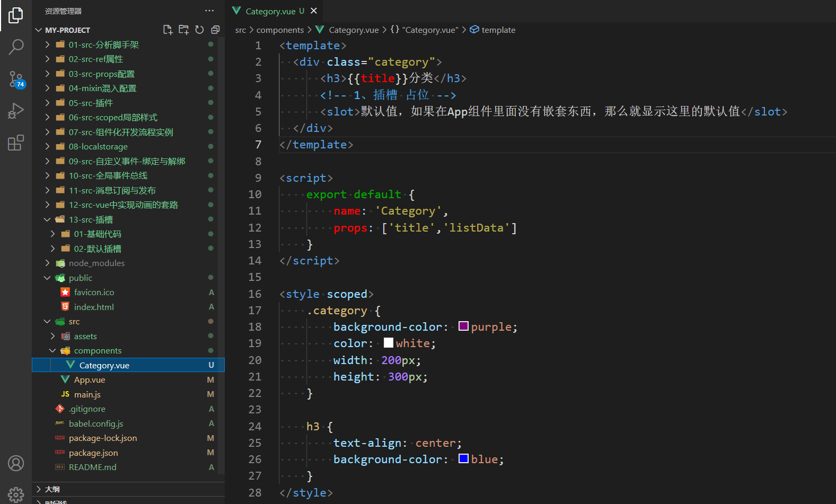Click line number 7 in the gutter

click(258, 145)
